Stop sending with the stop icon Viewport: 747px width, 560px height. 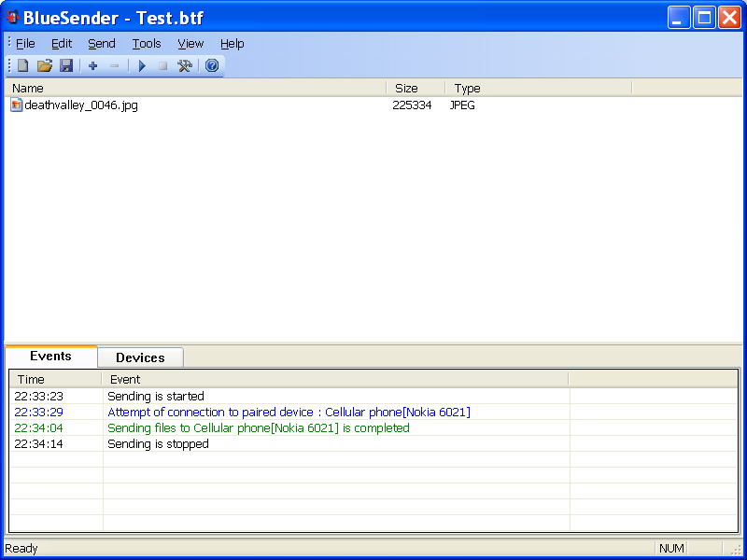point(162,65)
